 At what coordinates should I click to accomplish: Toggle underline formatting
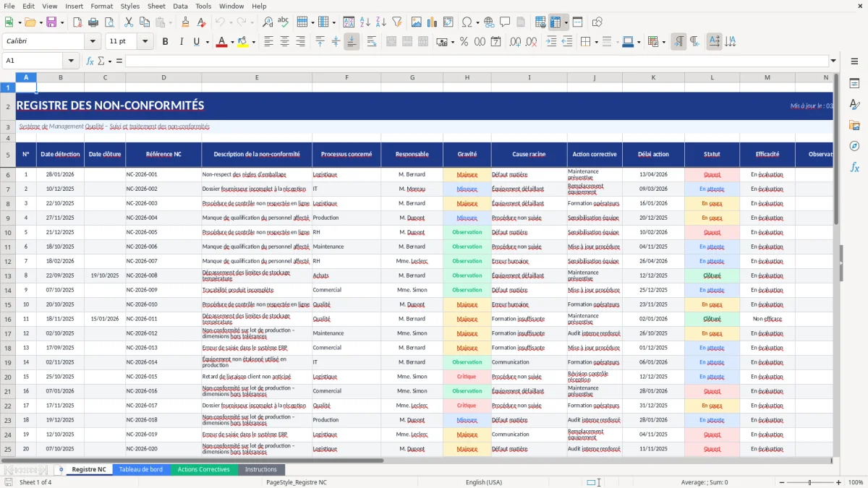tap(196, 41)
